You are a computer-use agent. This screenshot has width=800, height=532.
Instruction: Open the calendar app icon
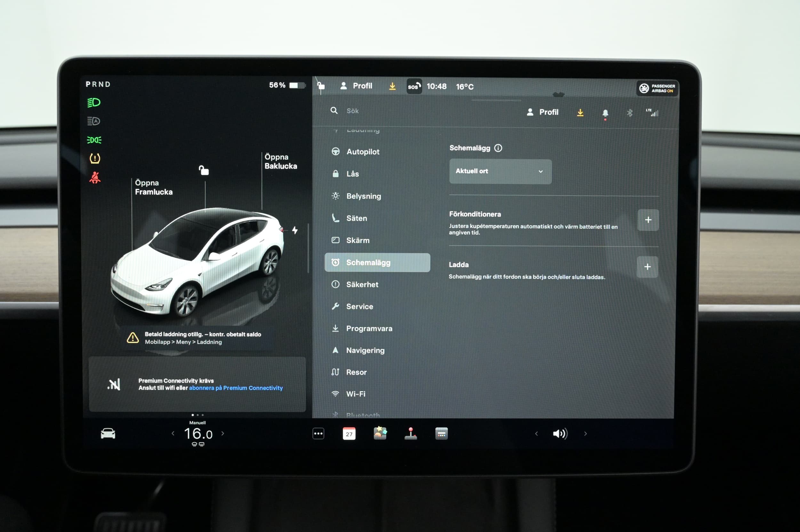349,433
